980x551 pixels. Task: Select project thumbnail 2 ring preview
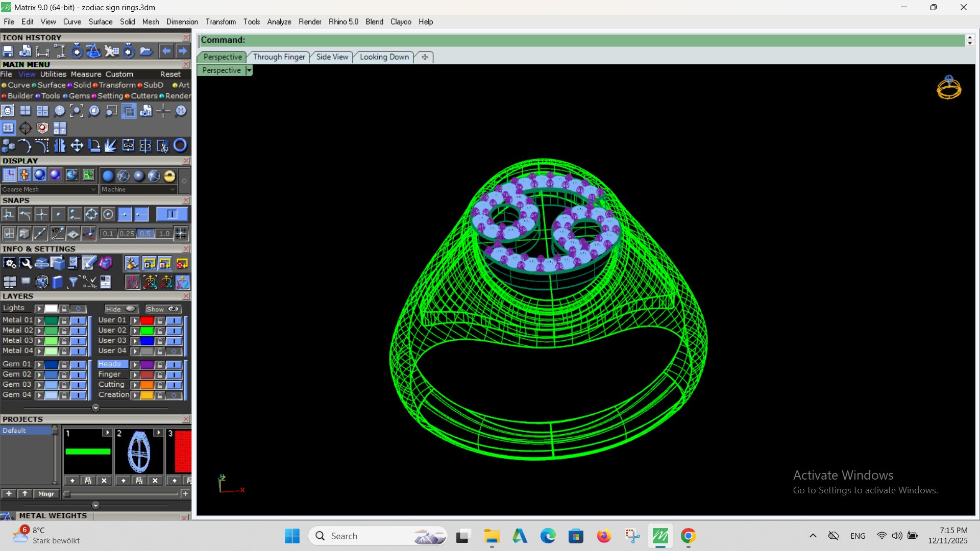point(139,452)
